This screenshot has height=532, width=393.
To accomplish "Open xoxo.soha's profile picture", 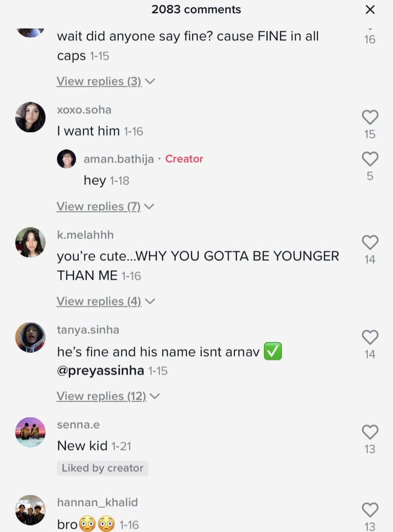I will 30,117.
